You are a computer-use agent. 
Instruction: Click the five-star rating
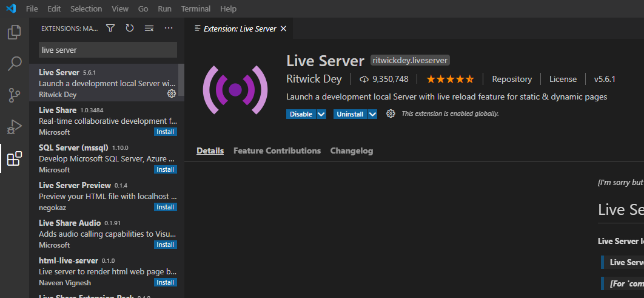450,79
